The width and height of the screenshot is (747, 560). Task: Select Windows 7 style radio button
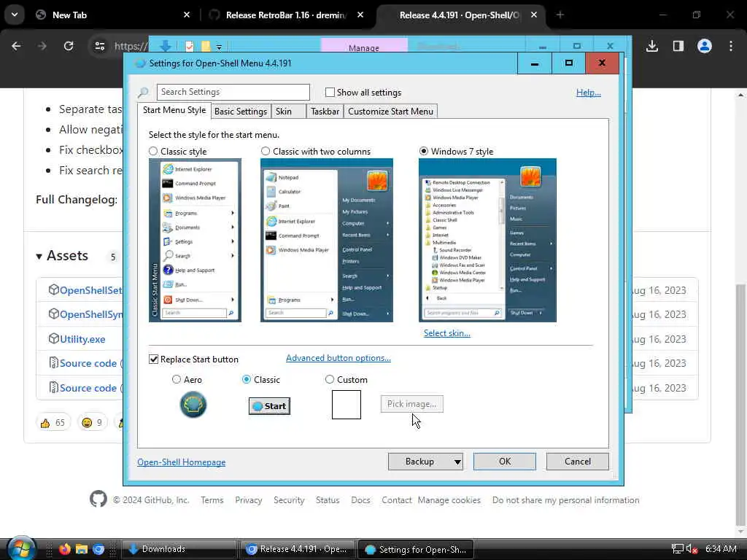click(x=424, y=152)
